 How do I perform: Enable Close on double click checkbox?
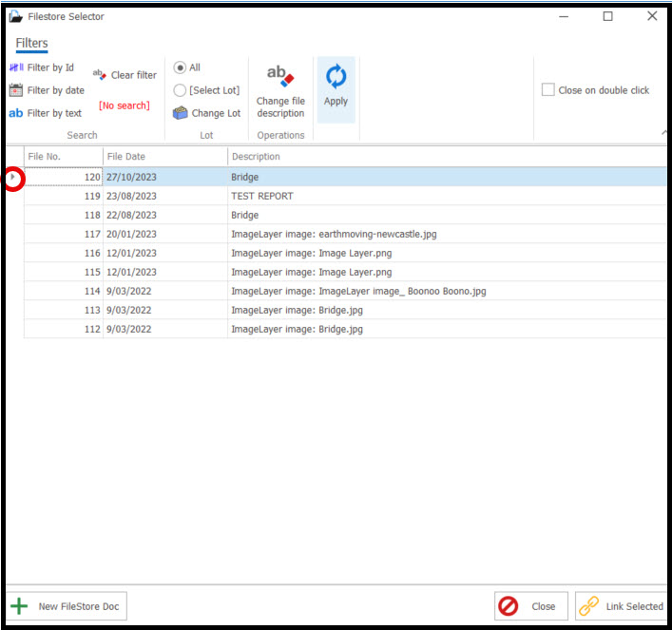click(x=548, y=90)
